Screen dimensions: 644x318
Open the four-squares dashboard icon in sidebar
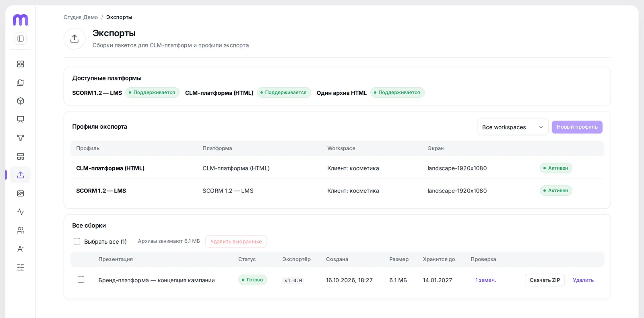21,64
